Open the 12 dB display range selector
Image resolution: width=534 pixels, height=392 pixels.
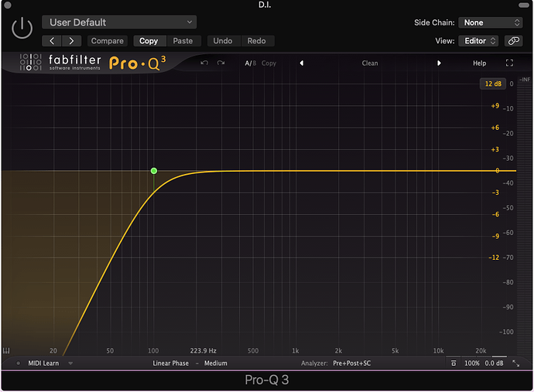point(493,84)
